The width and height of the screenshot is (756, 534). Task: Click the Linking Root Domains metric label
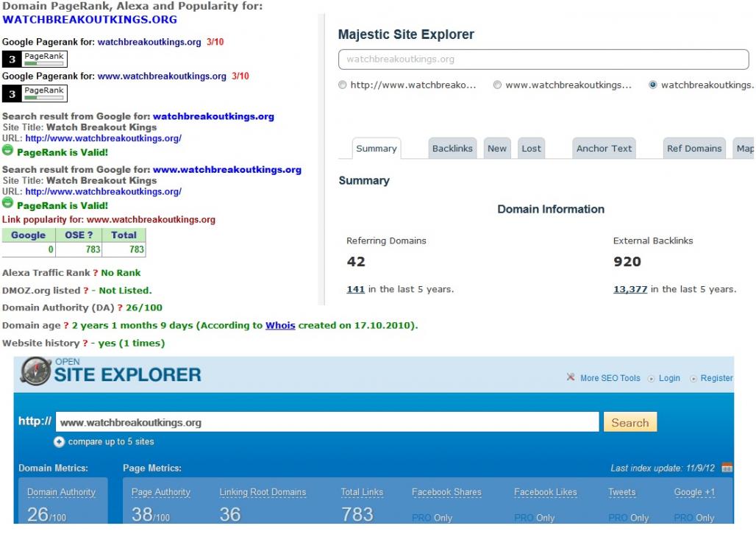click(263, 492)
